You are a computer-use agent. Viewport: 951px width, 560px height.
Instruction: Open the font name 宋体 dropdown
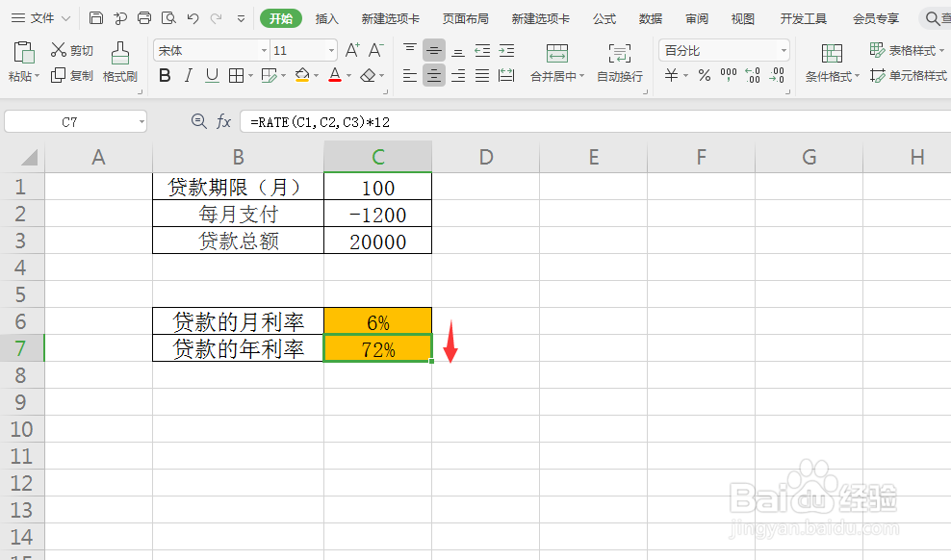(x=264, y=51)
